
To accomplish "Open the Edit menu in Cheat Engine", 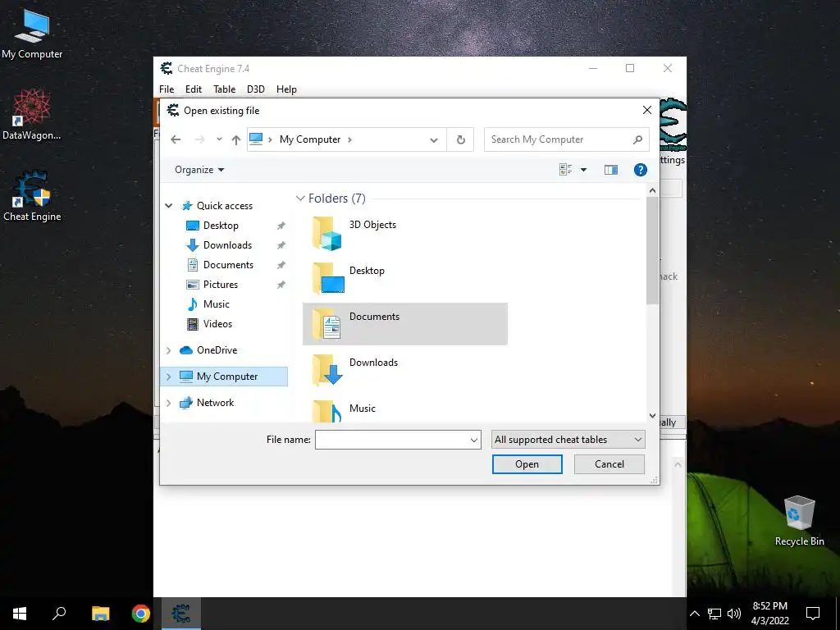I will point(194,89).
